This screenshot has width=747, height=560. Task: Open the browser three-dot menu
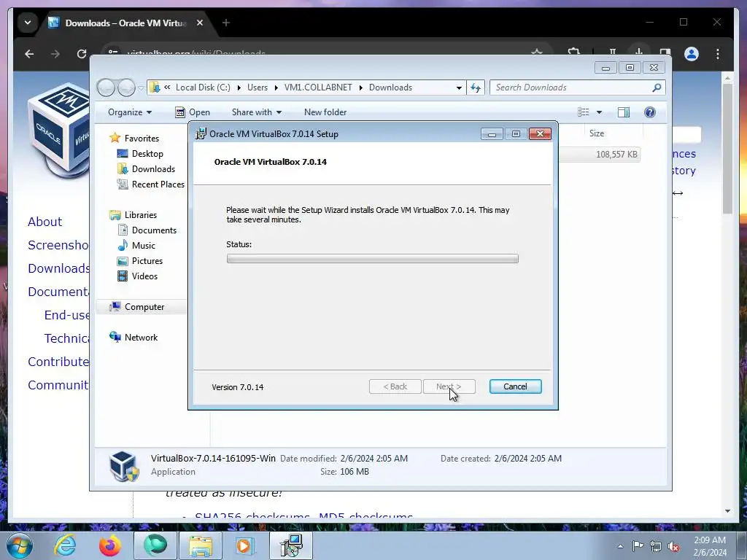tap(718, 54)
